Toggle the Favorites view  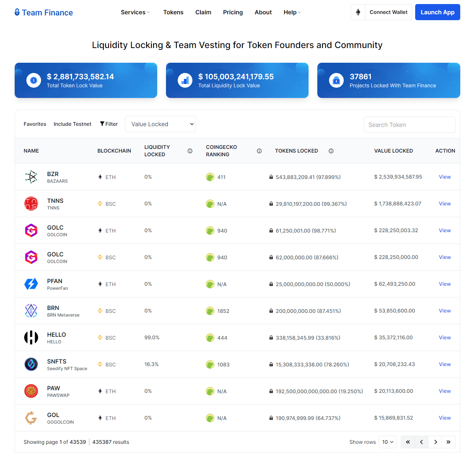(x=35, y=124)
